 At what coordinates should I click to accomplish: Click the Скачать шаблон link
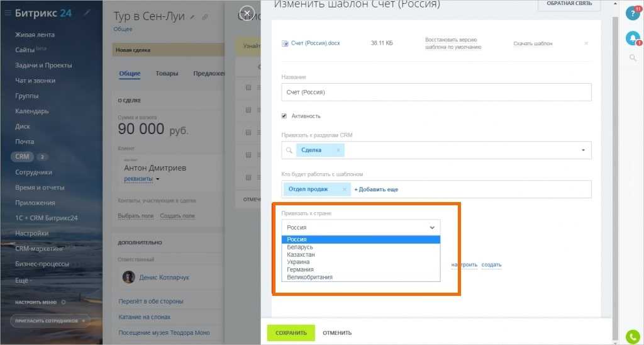click(x=533, y=43)
